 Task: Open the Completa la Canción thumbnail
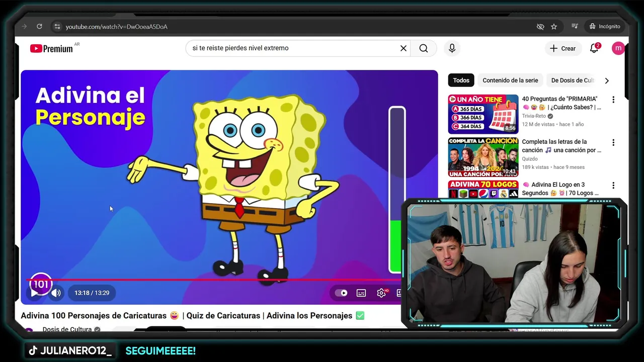483,157
